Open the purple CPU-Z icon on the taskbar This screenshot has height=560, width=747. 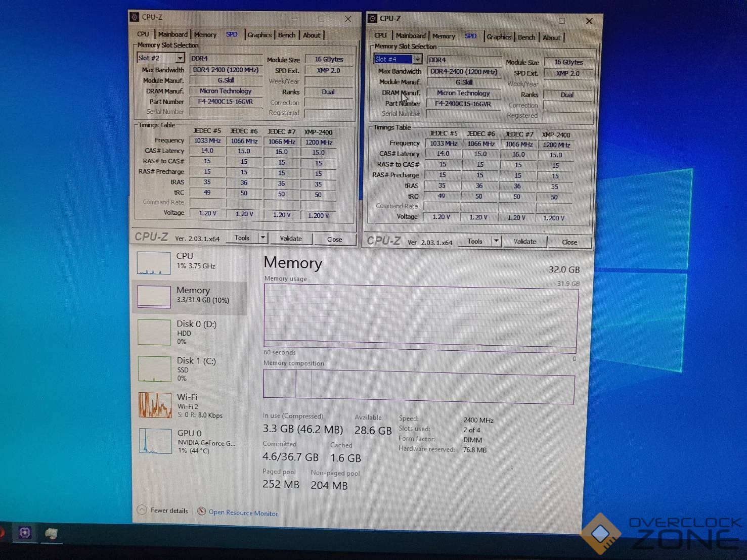click(x=25, y=533)
